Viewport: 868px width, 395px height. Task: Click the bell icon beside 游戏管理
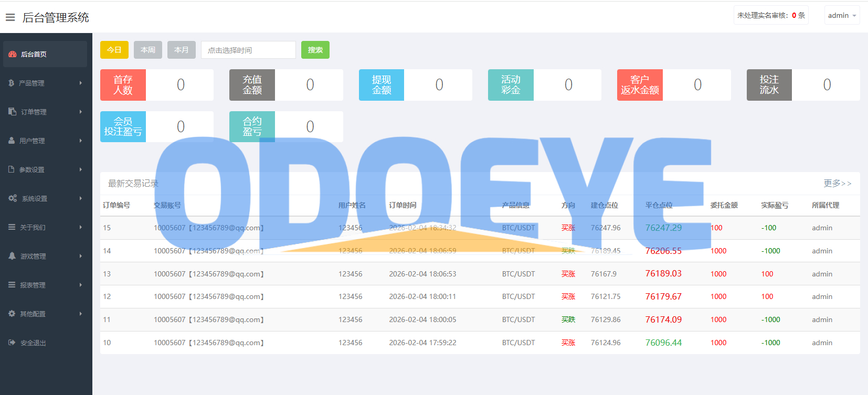pos(12,256)
